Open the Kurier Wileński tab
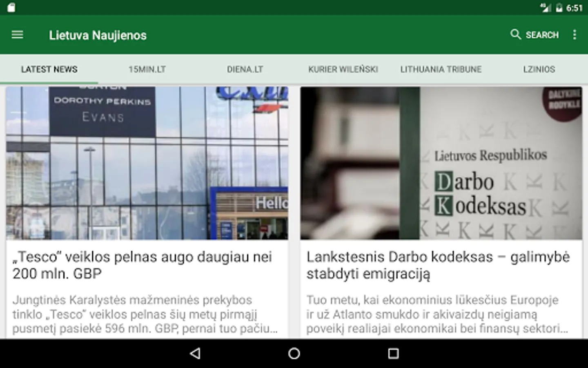This screenshot has width=588, height=368. click(343, 69)
